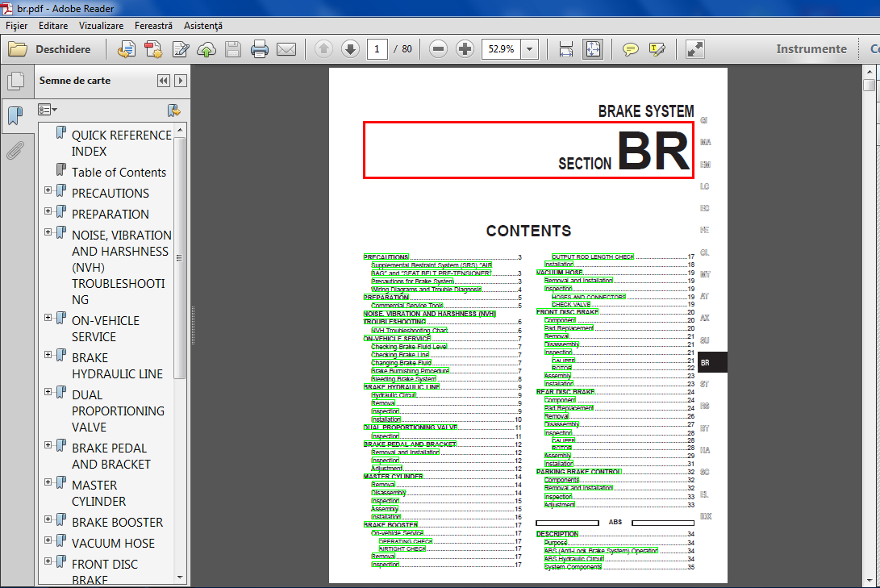Send file via the email envelope icon
This screenshot has width=880, height=588.
pyautogui.click(x=286, y=49)
